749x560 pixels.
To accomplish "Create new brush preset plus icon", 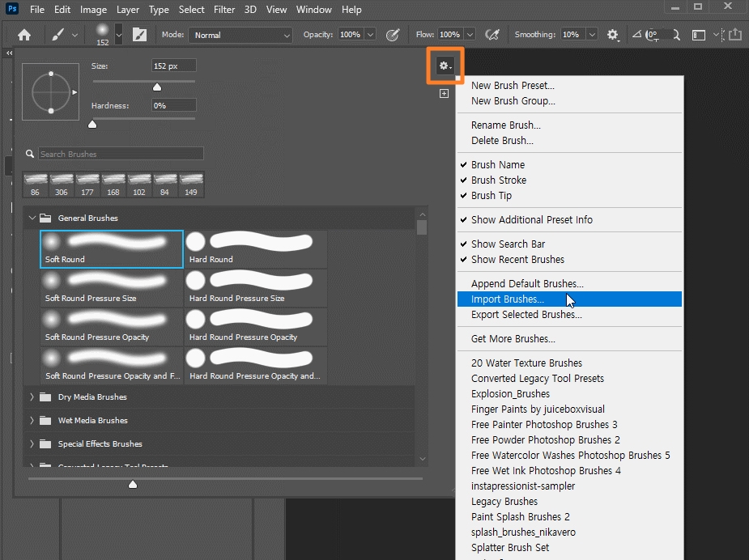I will click(x=444, y=94).
